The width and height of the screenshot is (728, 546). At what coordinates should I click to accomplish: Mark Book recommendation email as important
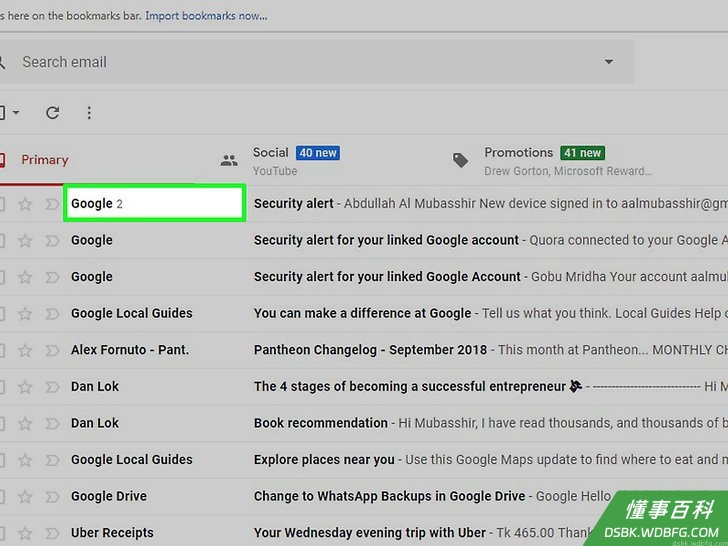52,423
